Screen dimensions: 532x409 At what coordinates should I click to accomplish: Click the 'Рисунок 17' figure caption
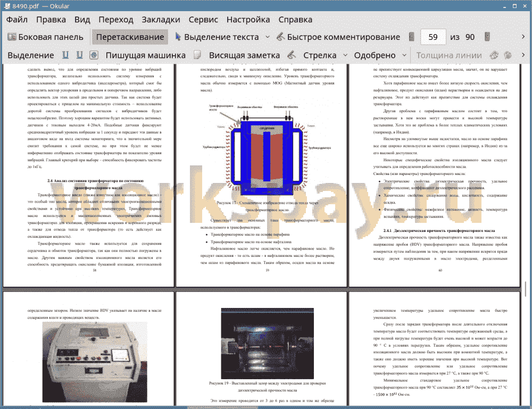pyautogui.click(x=268, y=206)
